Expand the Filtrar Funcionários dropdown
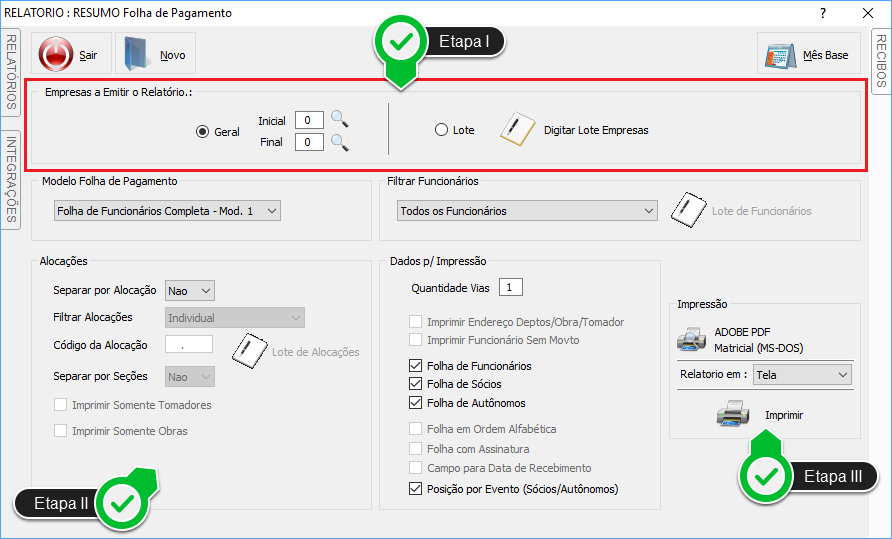892x539 pixels. 525,211
